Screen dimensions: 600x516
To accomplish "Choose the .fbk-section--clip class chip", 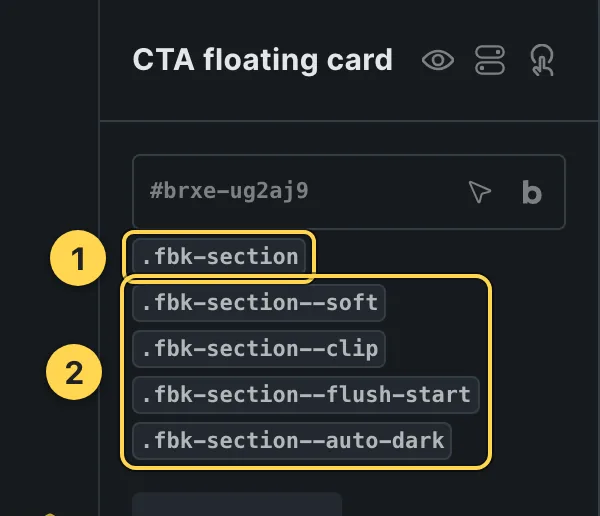I will point(259,349).
